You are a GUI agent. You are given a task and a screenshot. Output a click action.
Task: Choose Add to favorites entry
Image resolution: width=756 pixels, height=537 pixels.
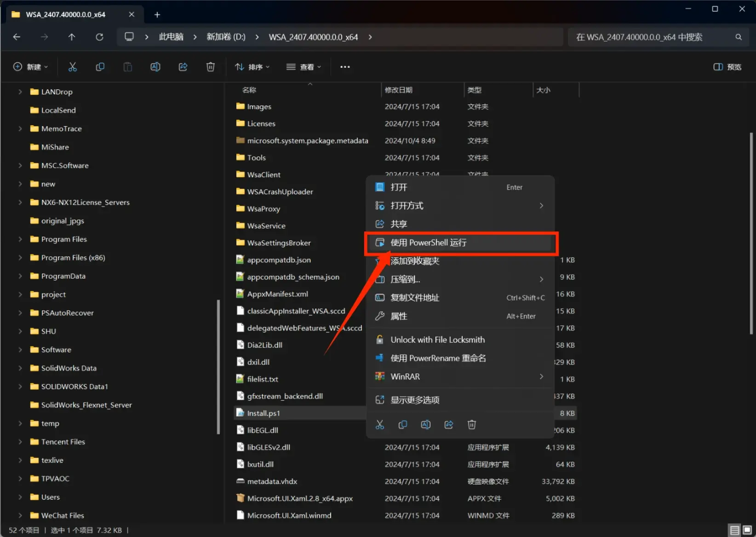click(460, 261)
